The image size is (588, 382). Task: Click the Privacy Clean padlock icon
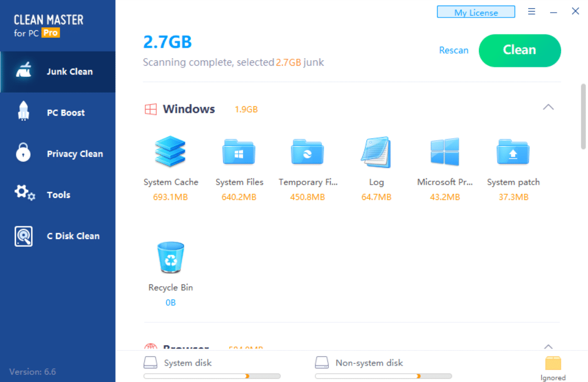[x=23, y=152]
